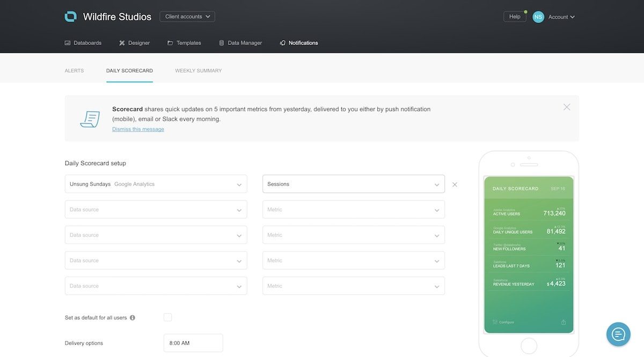Open the chat support bubble

[x=618, y=334]
